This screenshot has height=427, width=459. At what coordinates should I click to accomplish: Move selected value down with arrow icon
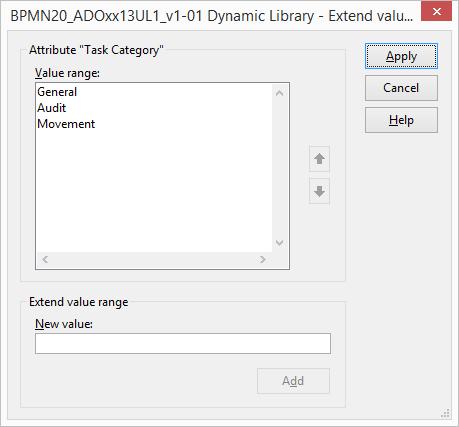[319, 191]
